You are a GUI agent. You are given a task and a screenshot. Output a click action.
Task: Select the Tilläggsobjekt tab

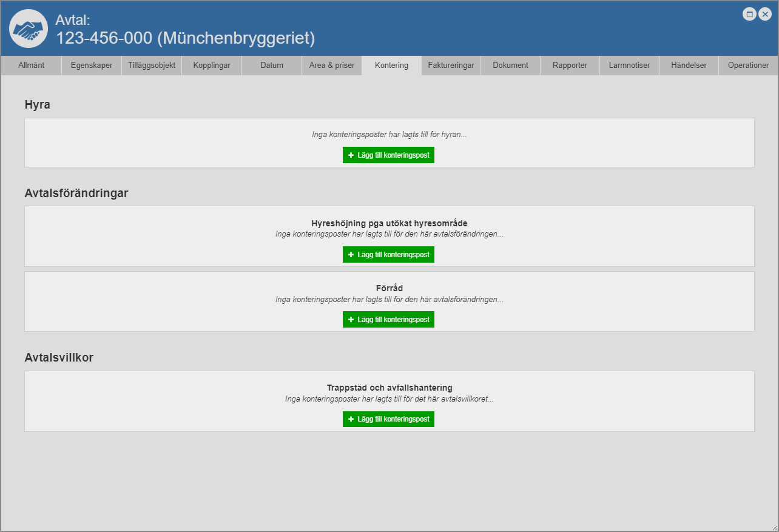coord(152,66)
